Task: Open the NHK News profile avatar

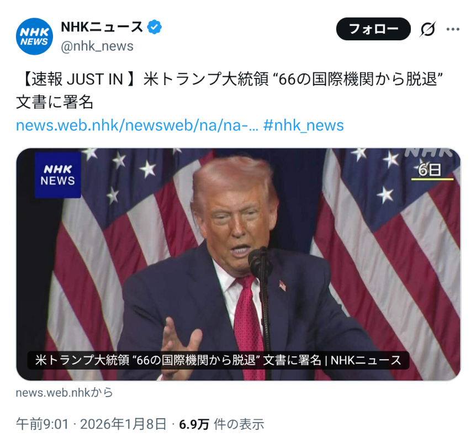Action: 34,36
